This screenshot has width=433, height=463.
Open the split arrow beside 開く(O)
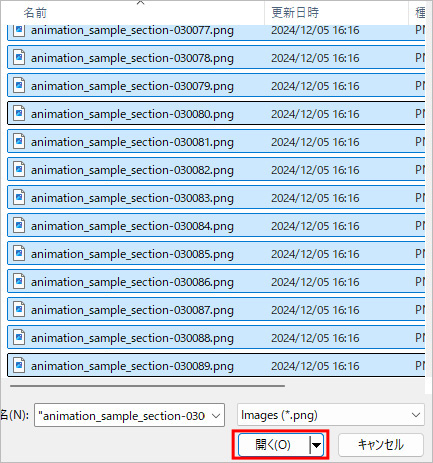point(316,445)
